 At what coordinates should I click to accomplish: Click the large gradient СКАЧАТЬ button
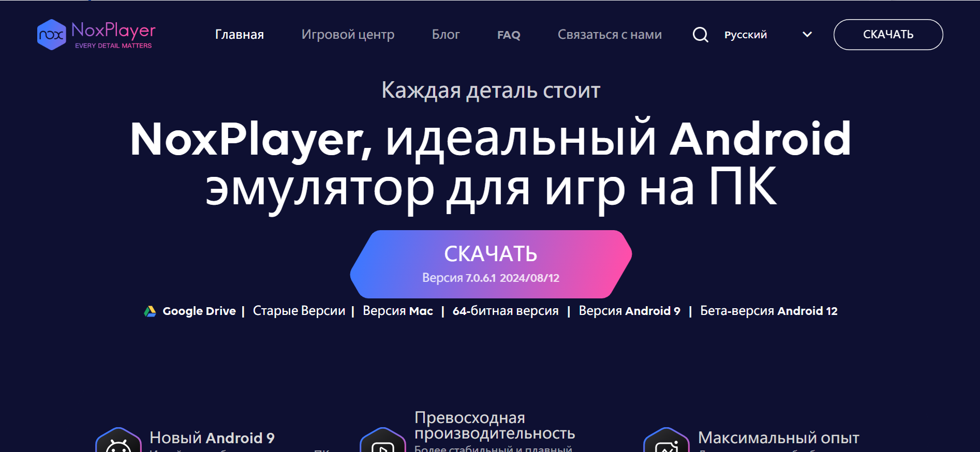coord(491,264)
